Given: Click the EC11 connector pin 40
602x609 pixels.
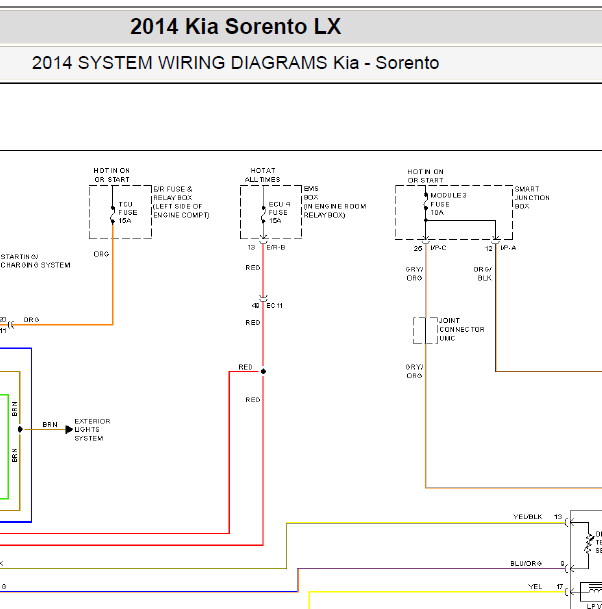Looking at the screenshot, I should [262, 303].
